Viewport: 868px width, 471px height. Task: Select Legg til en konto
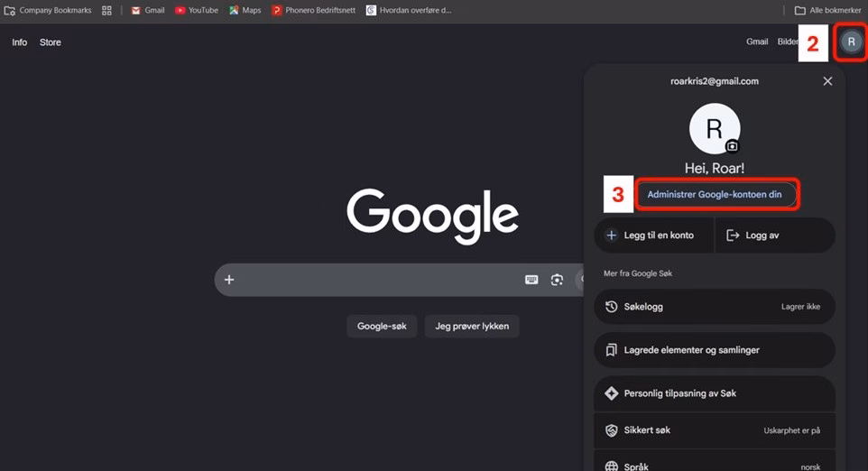[x=654, y=235]
